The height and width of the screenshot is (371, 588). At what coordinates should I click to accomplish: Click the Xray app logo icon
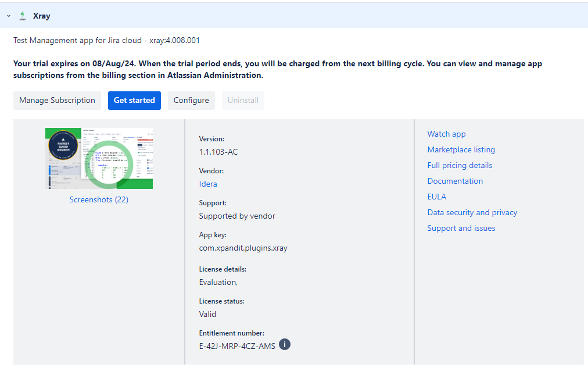pos(22,16)
